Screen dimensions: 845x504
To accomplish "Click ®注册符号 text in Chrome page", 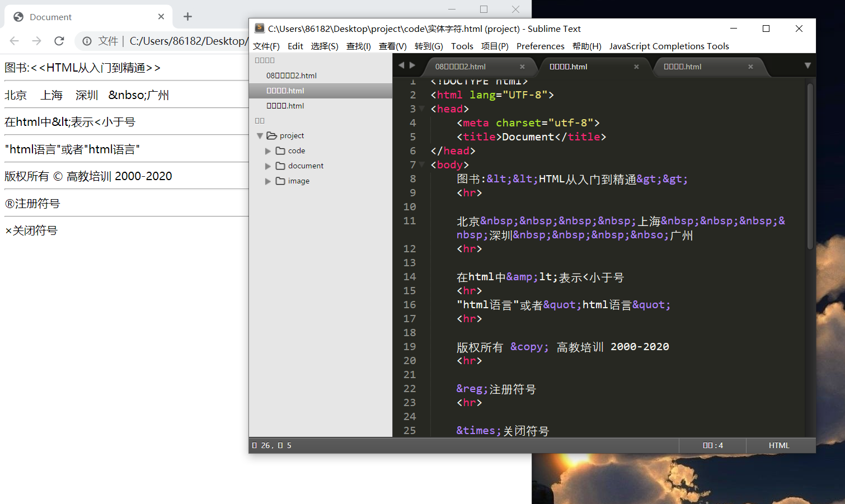I will point(32,204).
